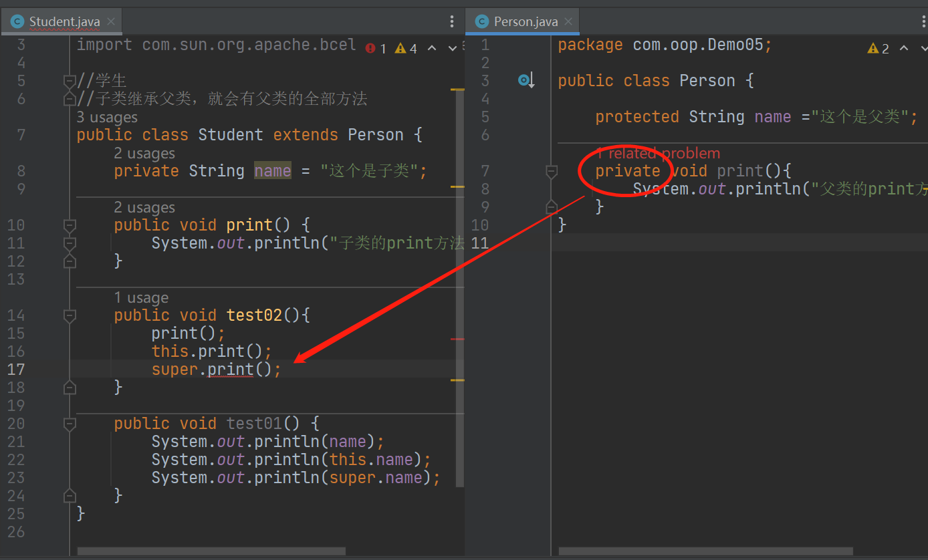Click println in Person.java's print method
928x560 pixels.
(768, 189)
